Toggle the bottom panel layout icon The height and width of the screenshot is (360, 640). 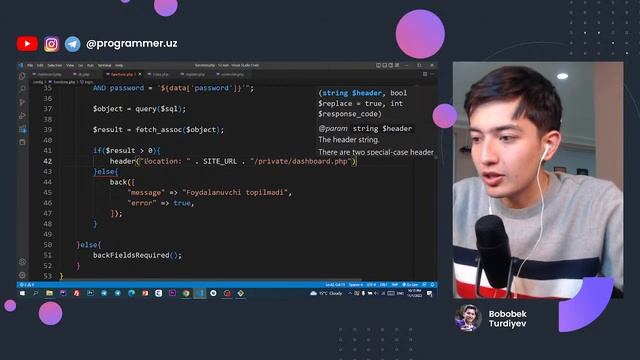click(384, 65)
